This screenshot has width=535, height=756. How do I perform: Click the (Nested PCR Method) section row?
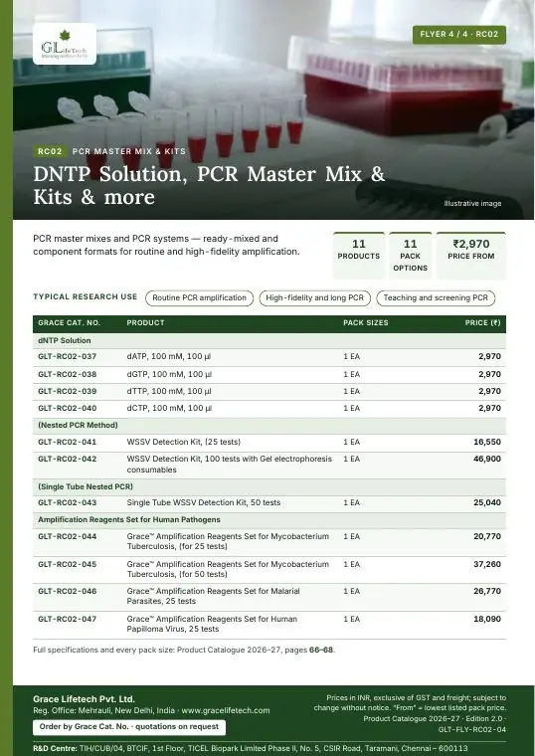pos(269,426)
